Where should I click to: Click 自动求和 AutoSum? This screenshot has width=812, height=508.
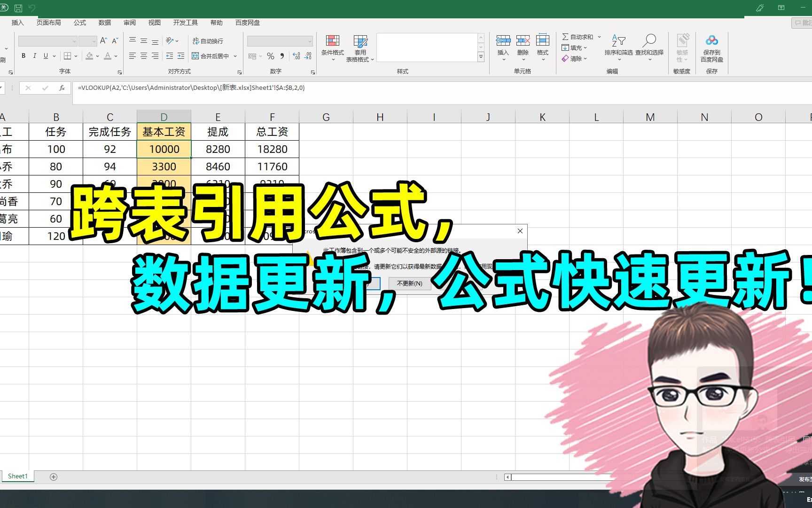578,37
